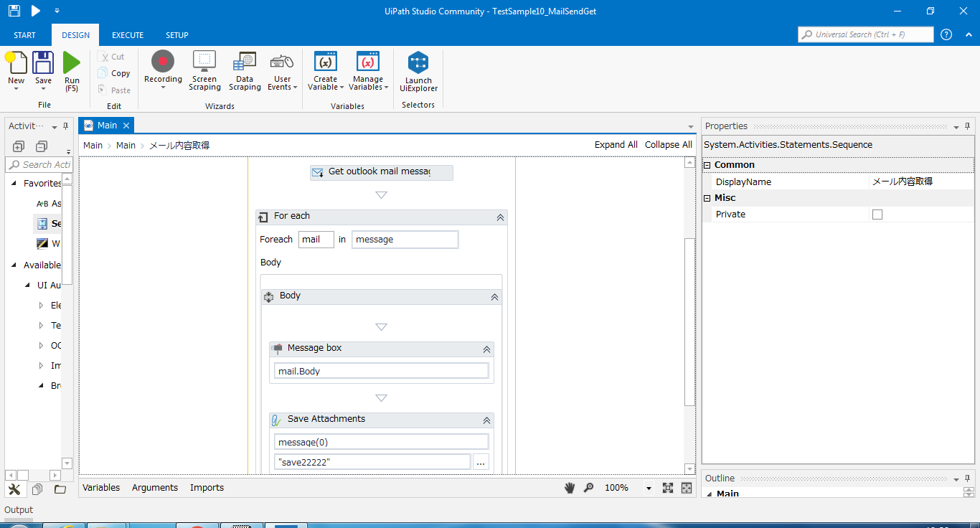This screenshot has height=528, width=980.
Task: Click the fit to screen icon
Action: coord(668,488)
